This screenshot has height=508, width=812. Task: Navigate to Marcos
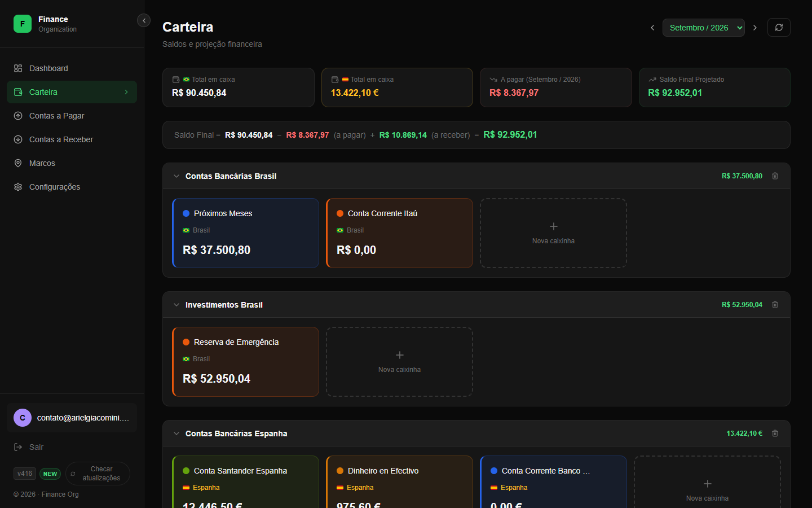click(x=72, y=163)
